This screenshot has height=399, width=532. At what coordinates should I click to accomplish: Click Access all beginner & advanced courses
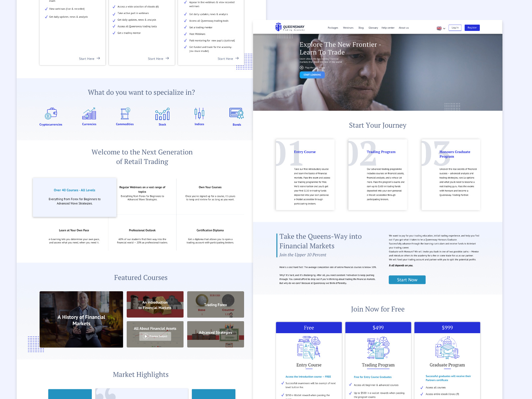click(x=376, y=385)
